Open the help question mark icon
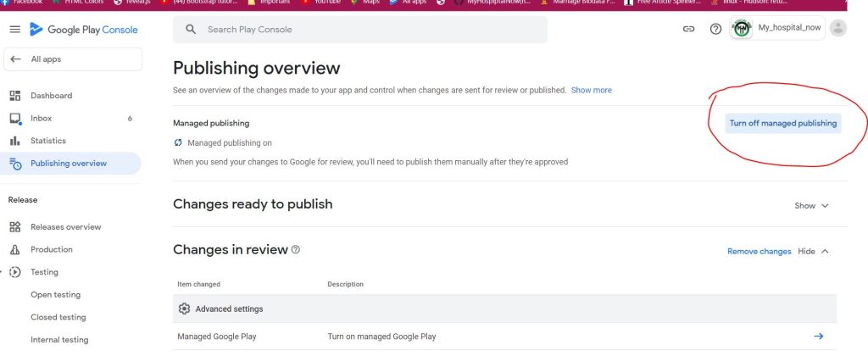The image size is (868, 356). 715,29
